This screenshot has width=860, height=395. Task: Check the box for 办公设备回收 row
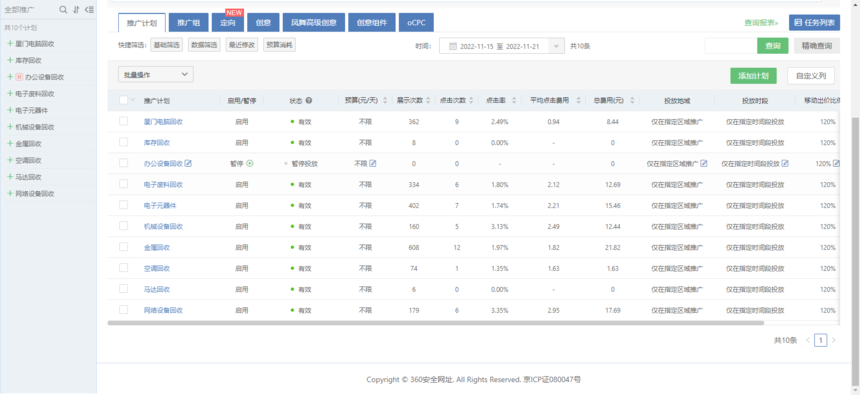(x=123, y=163)
